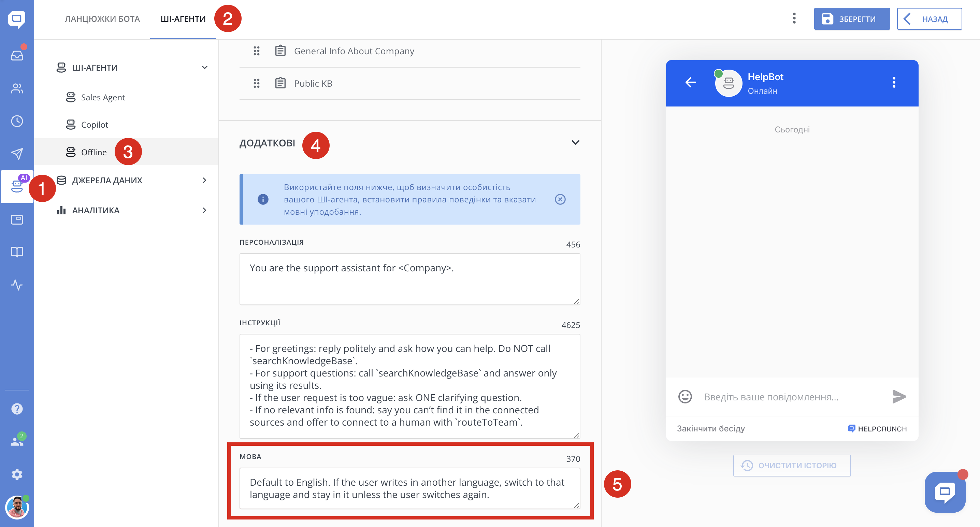Click the emoji smiley in chat widget
This screenshot has height=527, width=980.
(x=685, y=397)
